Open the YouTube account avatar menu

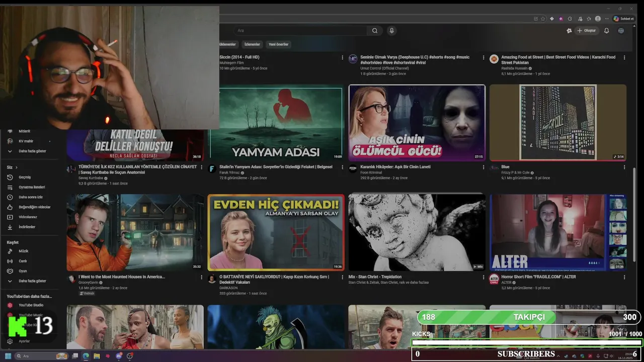coord(621,31)
